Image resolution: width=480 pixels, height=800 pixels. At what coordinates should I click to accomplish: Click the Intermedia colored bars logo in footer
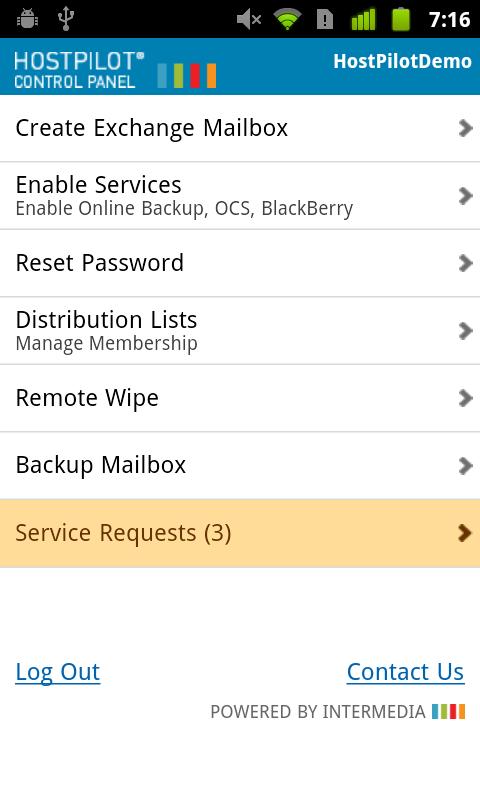click(448, 711)
